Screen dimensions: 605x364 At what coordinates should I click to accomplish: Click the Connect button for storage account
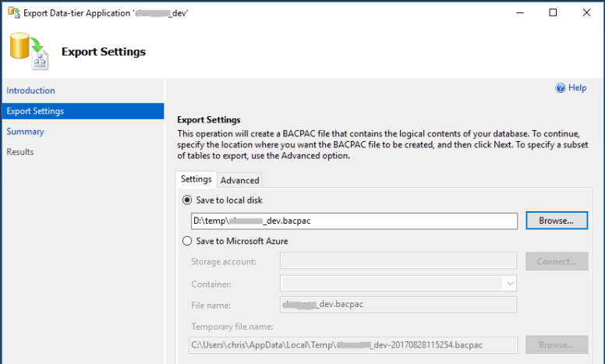[557, 262]
